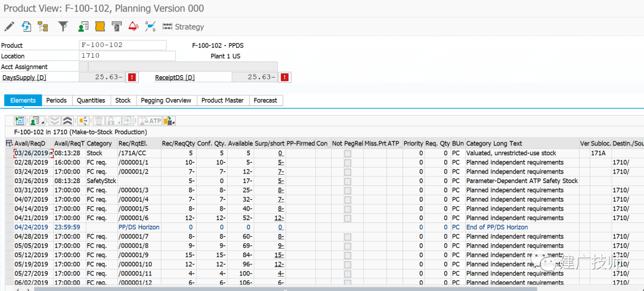Click the orange log sheet icon
This screenshot has width=644, height=291.
[x=100, y=27]
